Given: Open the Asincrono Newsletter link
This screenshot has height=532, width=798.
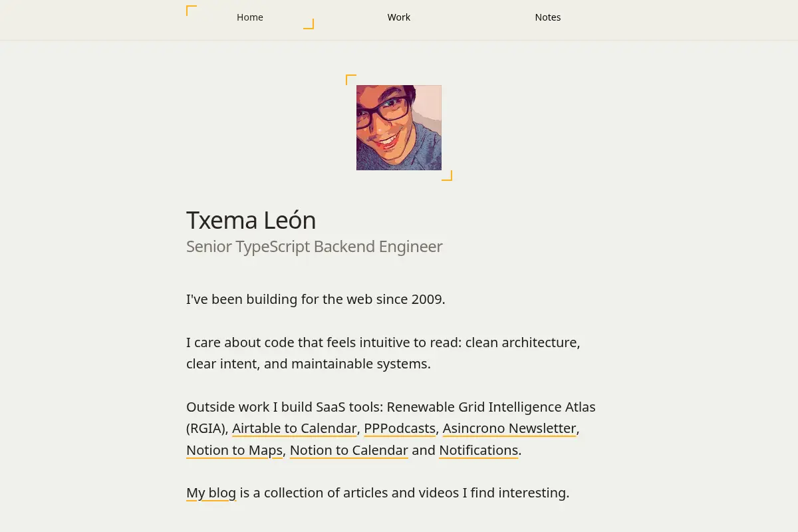Looking at the screenshot, I should 509,428.
